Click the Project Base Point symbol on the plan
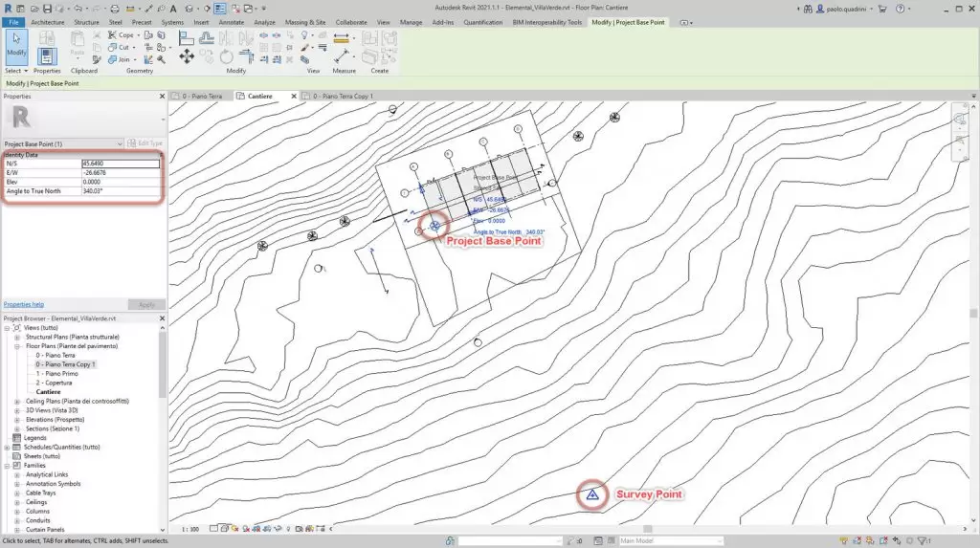This screenshot has height=548, width=980. pos(435,225)
